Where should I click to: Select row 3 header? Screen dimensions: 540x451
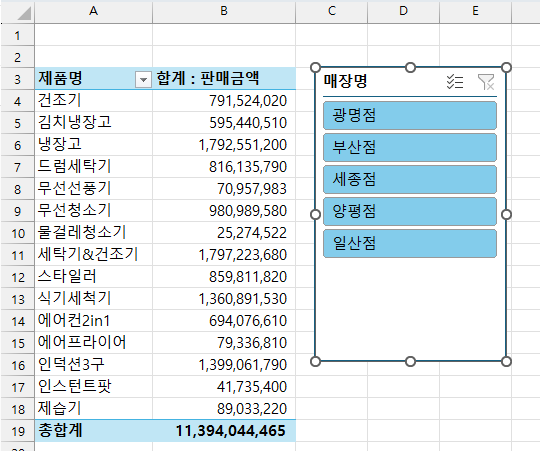coord(17,79)
